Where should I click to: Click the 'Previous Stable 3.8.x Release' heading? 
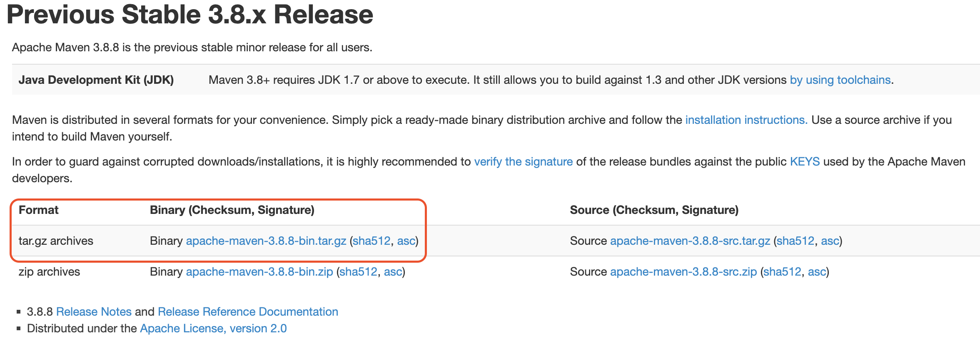pyautogui.click(x=190, y=14)
